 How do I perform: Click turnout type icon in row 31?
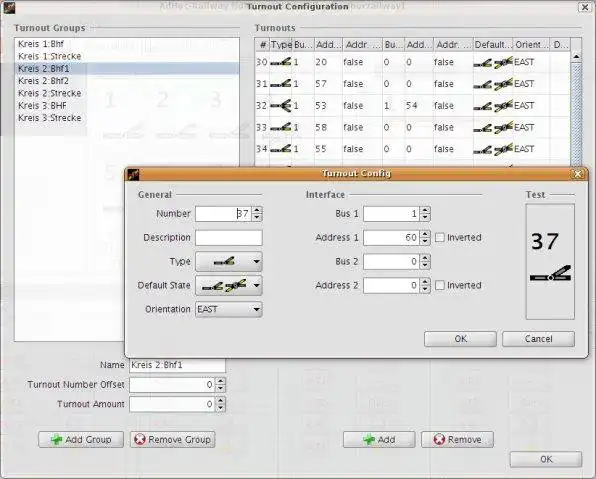pos(281,84)
